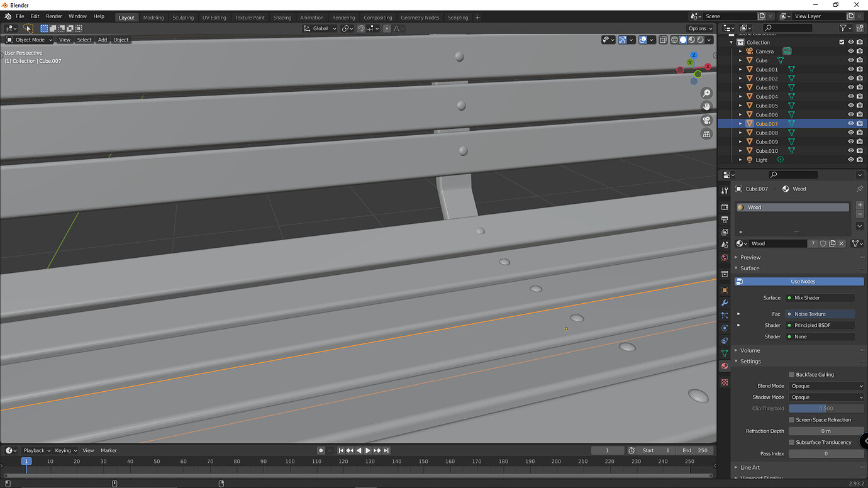Hide the Camera object with eye icon
868x488 pixels.
tap(851, 52)
